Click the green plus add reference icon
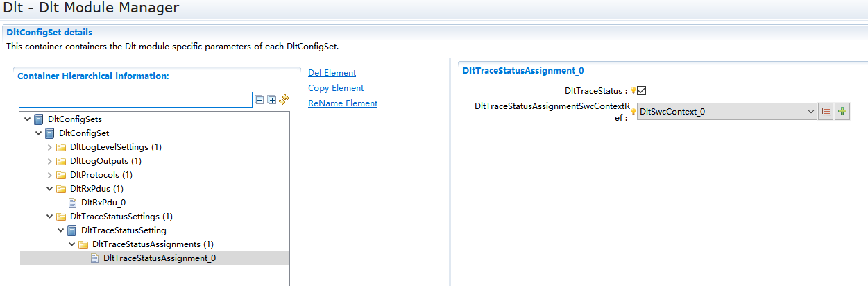 point(842,111)
